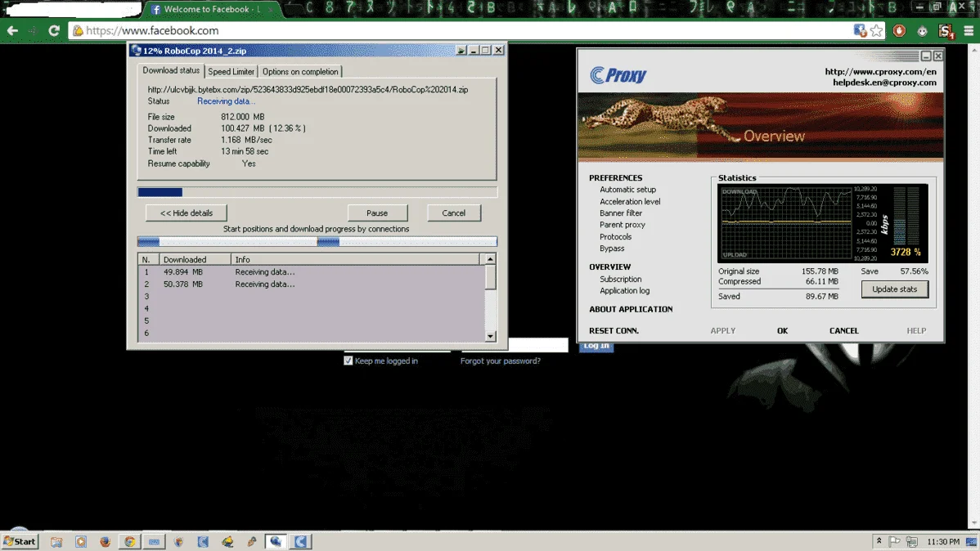Open the red stop-sign ad blocker extension

899,30
